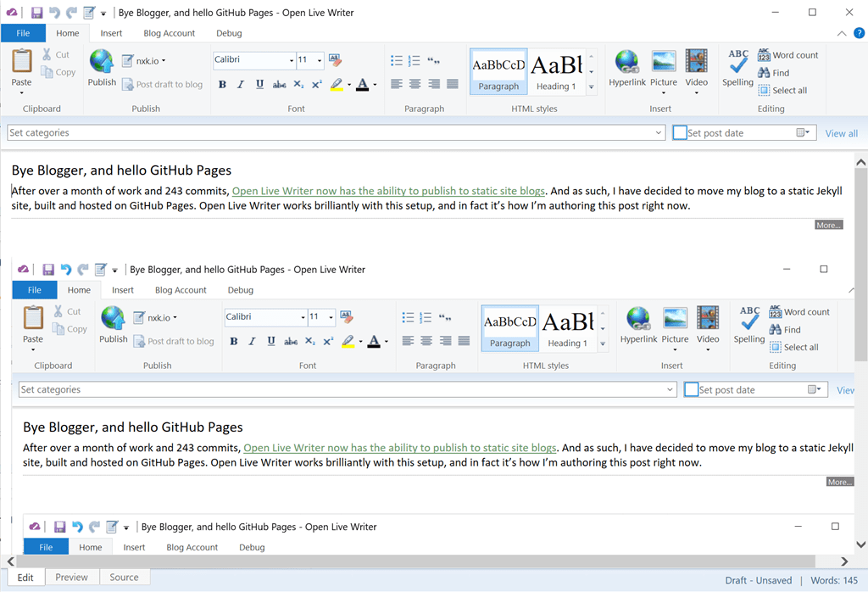Image resolution: width=868 pixels, height=592 pixels.
Task: Toggle italic formatting in the top ribbon
Action: [241, 84]
